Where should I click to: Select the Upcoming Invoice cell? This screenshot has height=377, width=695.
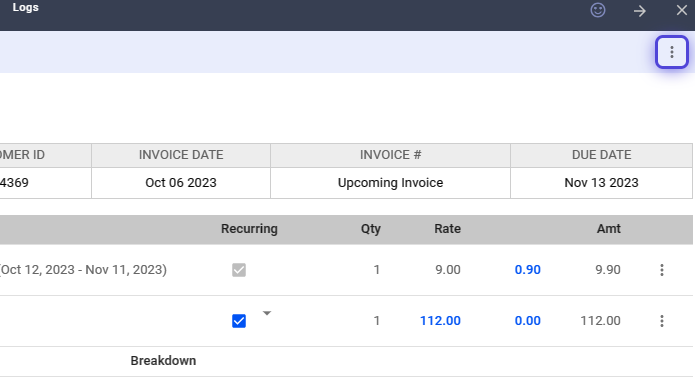tap(390, 183)
